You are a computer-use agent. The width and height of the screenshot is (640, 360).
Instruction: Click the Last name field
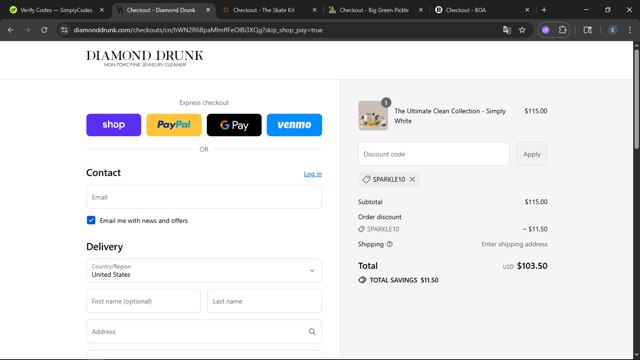[x=264, y=301]
